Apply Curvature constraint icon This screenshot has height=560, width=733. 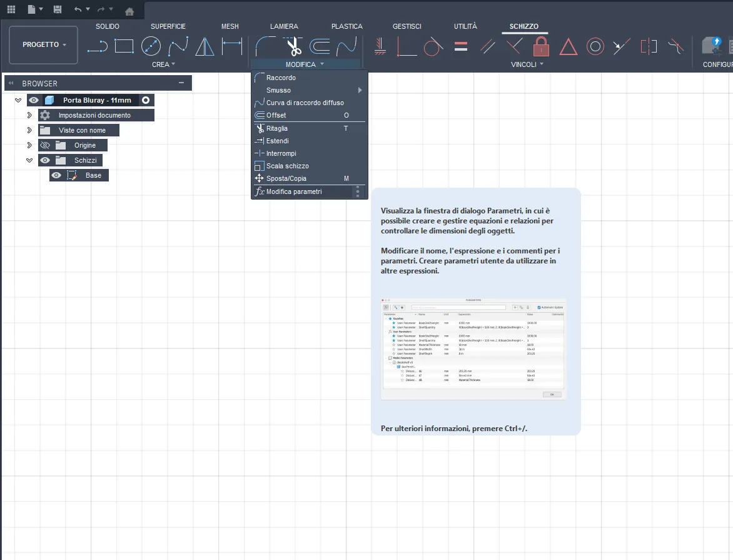point(675,46)
